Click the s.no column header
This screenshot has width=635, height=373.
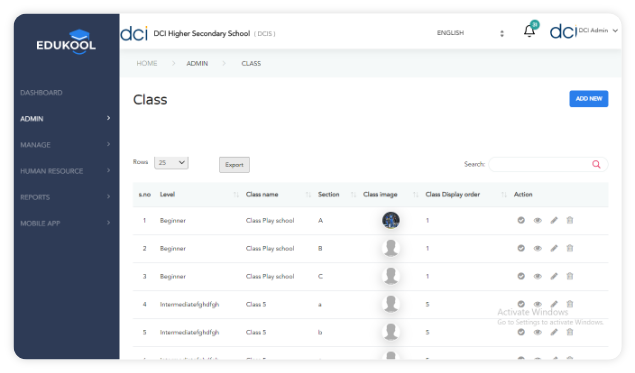click(145, 195)
